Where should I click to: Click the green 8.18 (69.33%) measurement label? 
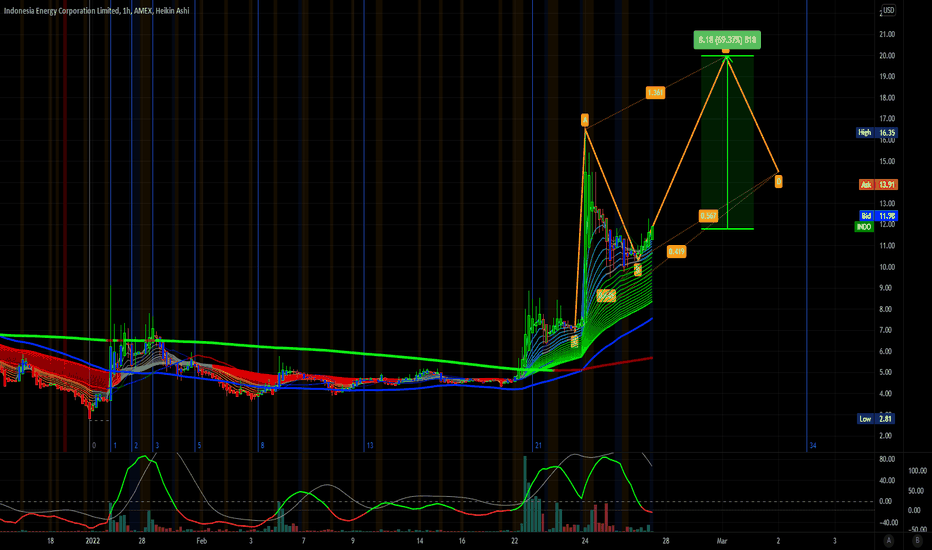[x=727, y=40]
